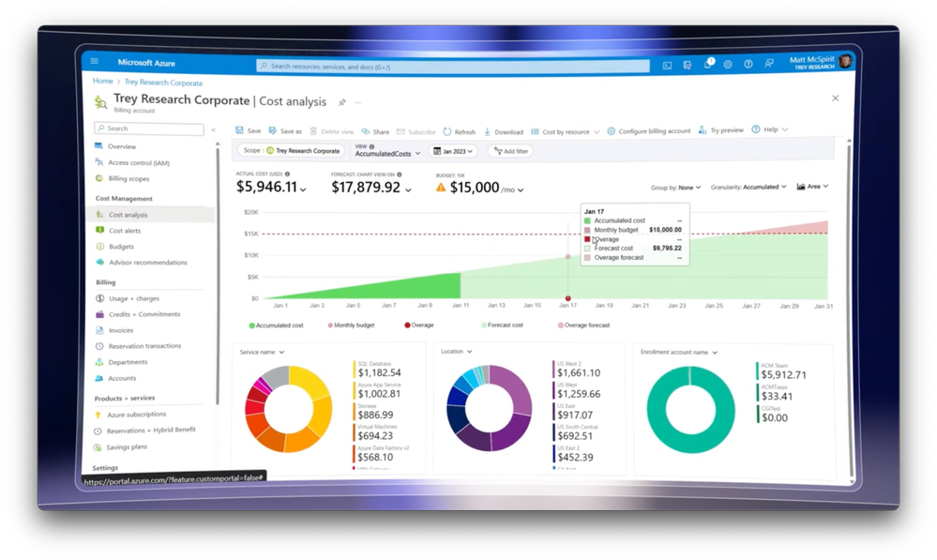This screenshot has height=560, width=937.
Task: Click the info icon beside the VIEW label
Action: pyautogui.click(x=371, y=146)
